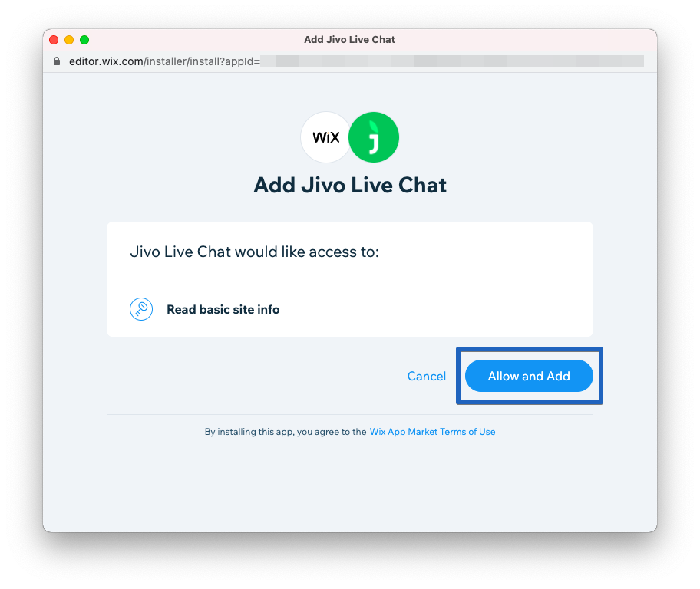Click the green Jivo logo icon
Viewport: 700px width, 589px height.
(x=374, y=137)
